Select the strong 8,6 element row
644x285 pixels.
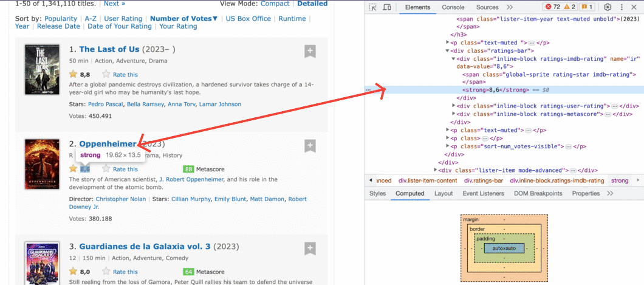(504, 90)
